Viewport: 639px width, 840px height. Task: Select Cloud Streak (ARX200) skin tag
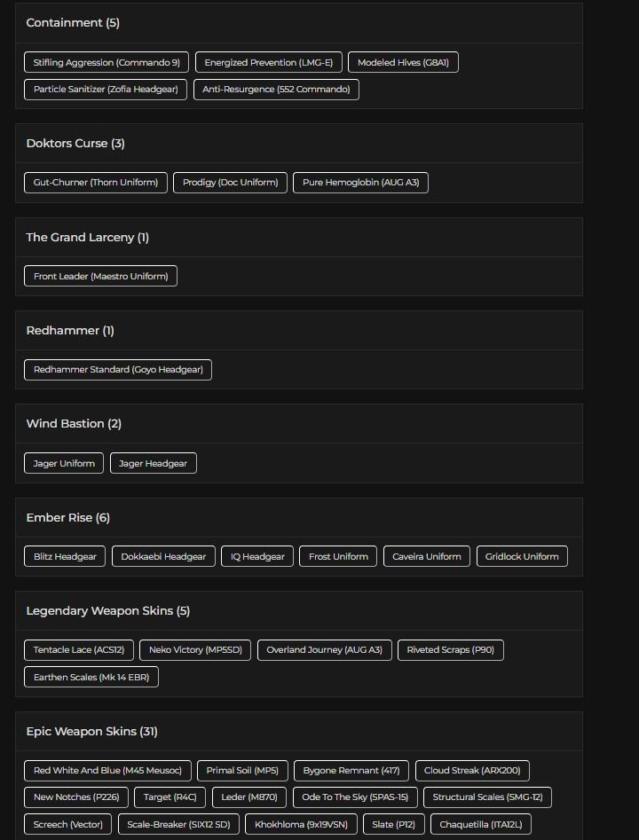(x=472, y=771)
